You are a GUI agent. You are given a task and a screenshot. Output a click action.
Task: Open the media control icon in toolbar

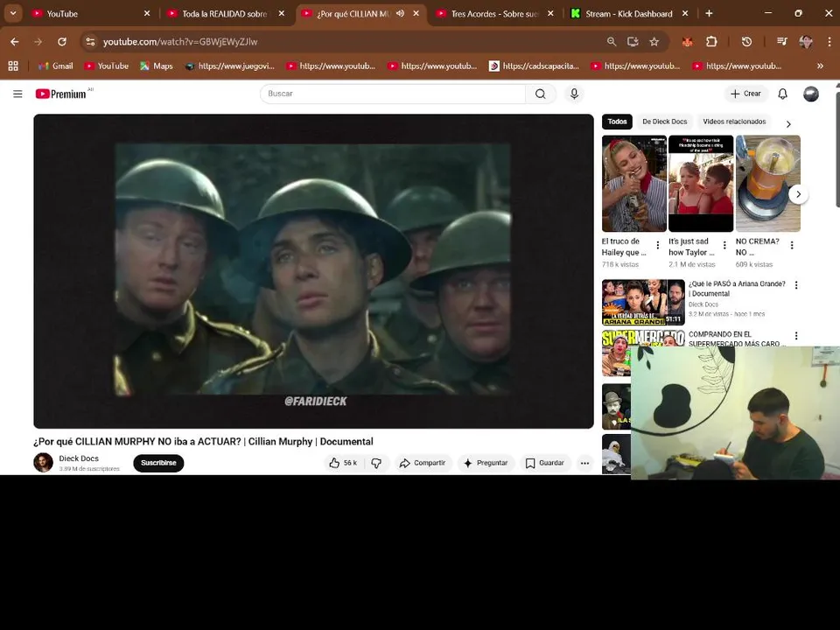(x=782, y=42)
